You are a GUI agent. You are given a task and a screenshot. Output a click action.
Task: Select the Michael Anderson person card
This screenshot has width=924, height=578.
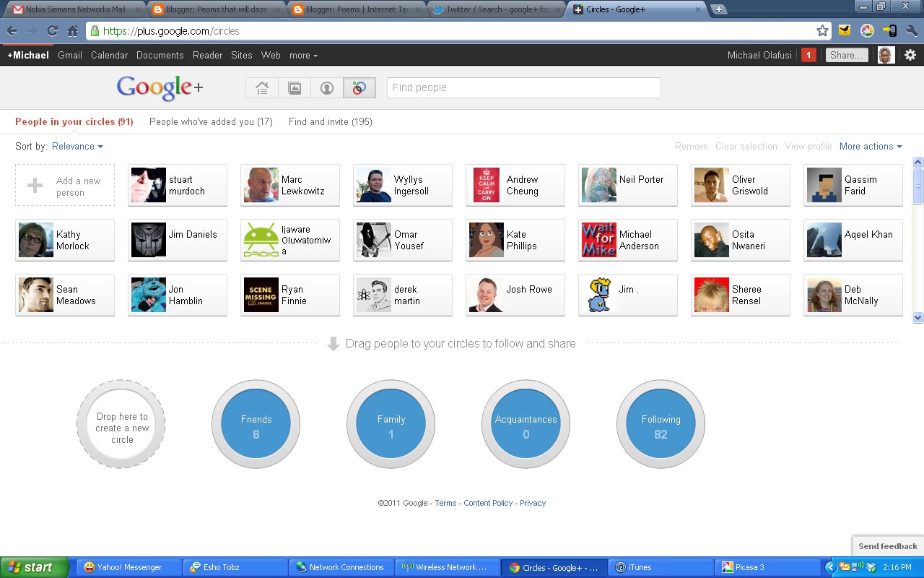(x=628, y=240)
